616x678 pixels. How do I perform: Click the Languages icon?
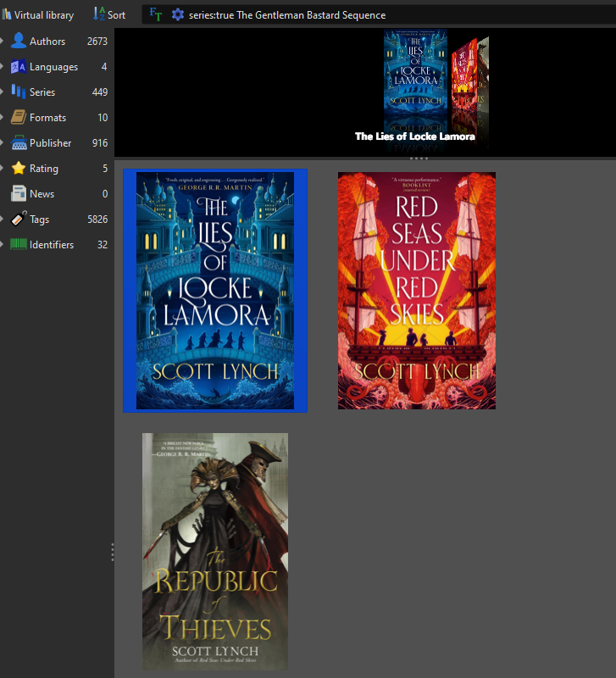(x=19, y=67)
